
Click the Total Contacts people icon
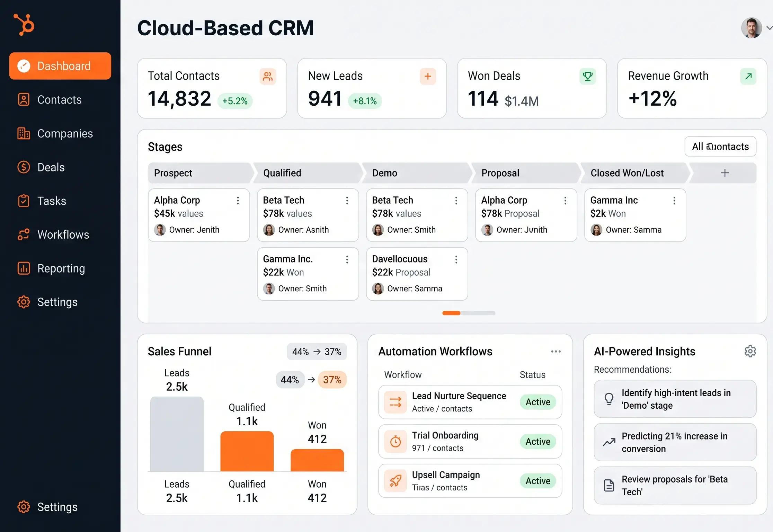click(268, 76)
